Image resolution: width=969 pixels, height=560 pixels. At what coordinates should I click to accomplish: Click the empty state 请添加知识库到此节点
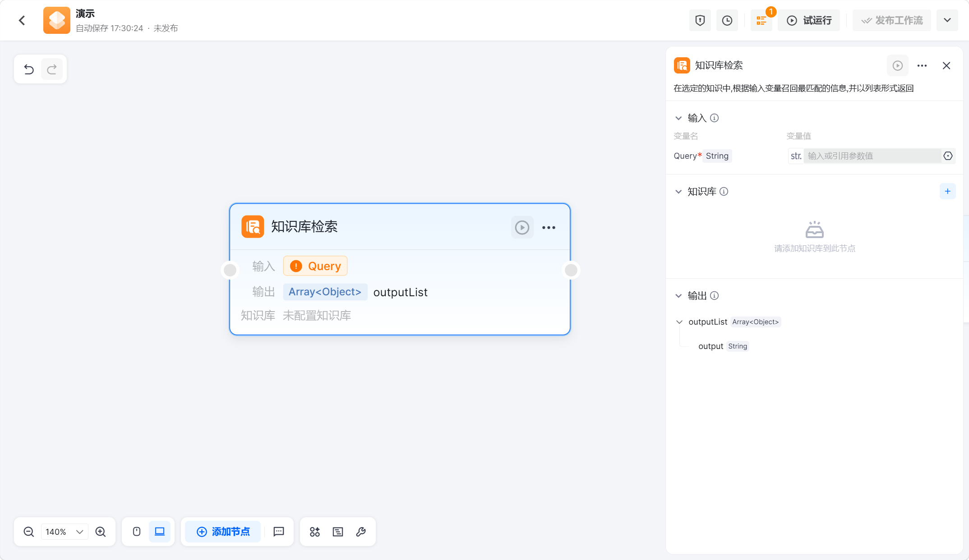coord(815,248)
